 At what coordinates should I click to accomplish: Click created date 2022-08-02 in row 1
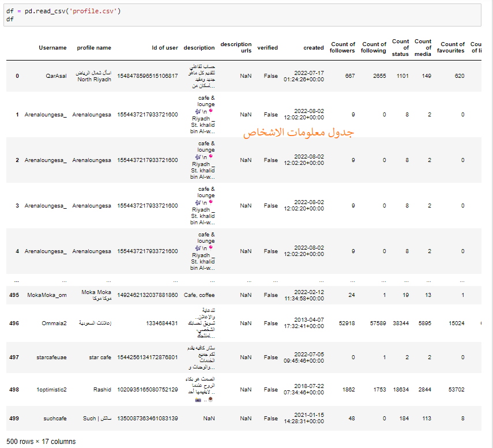[x=304, y=114]
